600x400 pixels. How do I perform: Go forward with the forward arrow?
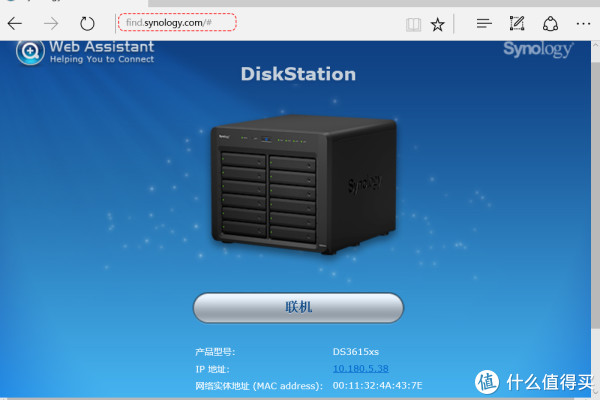[x=51, y=24]
